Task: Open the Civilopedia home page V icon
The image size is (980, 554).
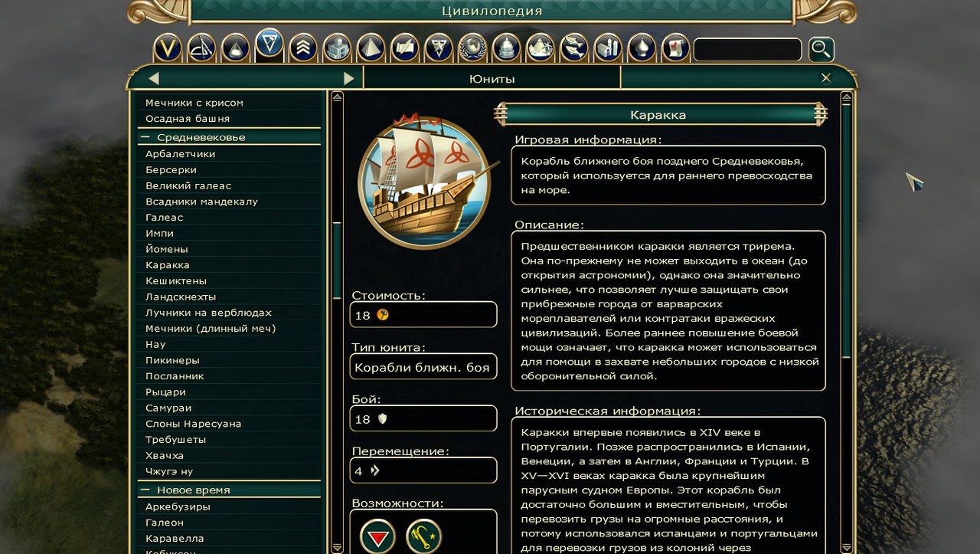Action: (x=168, y=48)
